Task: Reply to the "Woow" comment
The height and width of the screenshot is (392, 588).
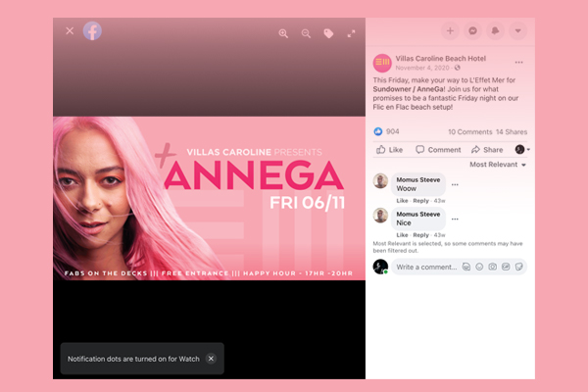Action: (x=420, y=201)
